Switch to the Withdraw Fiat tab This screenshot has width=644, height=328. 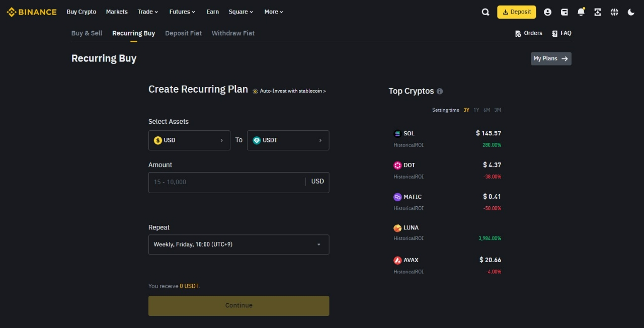(233, 33)
